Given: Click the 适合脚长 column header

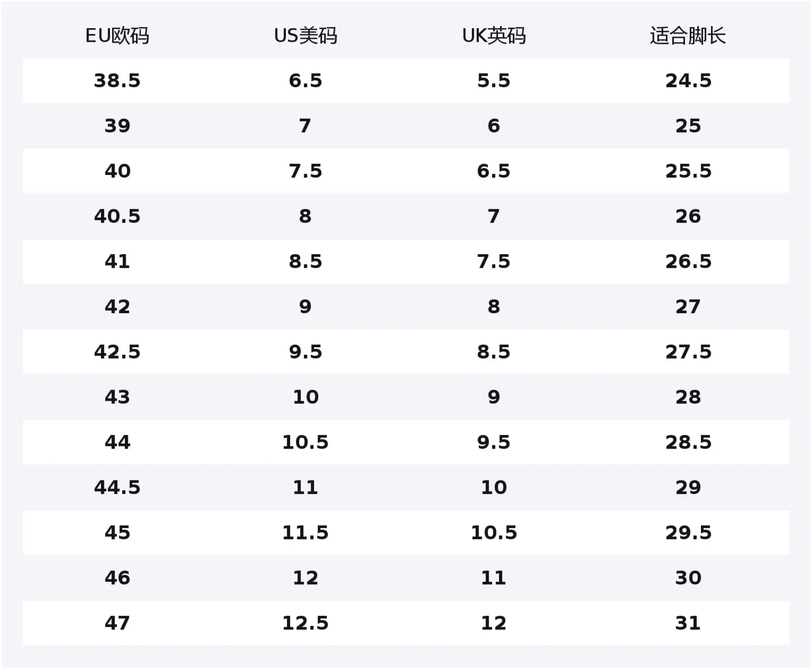Looking at the screenshot, I should (687, 36).
